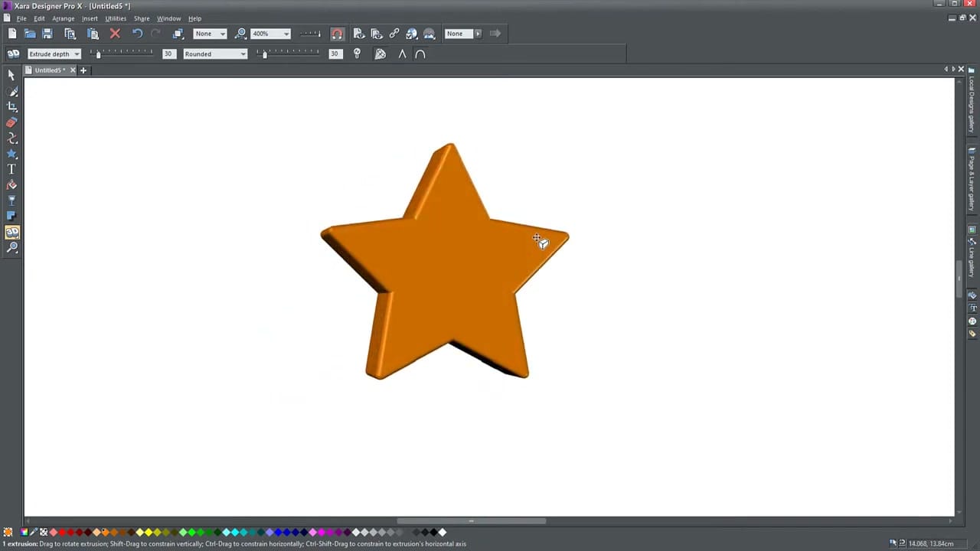Switch to the Untitled5 document tab
The height and width of the screenshot is (551, 980).
point(47,70)
